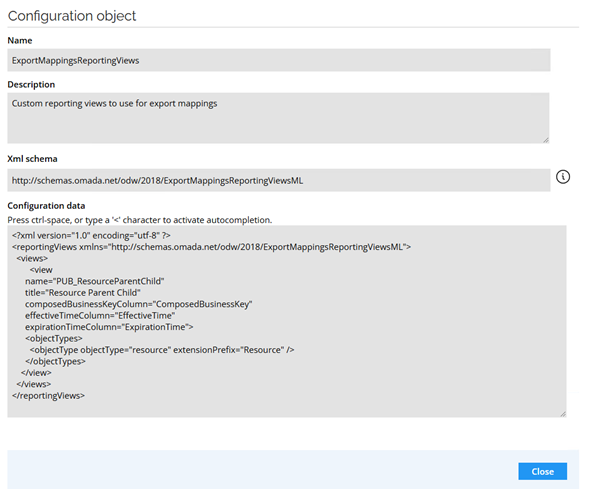The image size is (602, 489).
Task: Click the Xml schema URL field
Action: [x=279, y=180]
